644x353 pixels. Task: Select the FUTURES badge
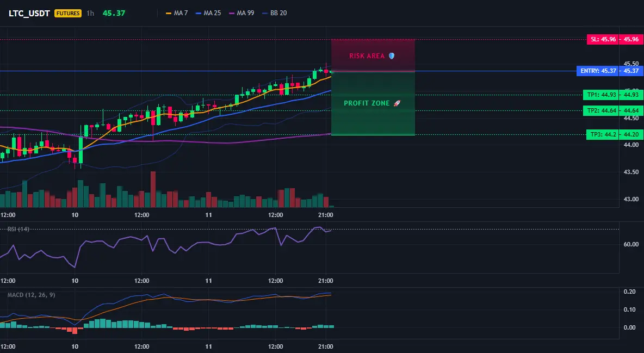pyautogui.click(x=68, y=13)
